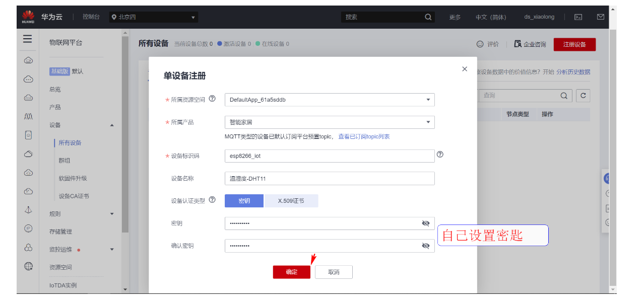
Task: Click the sailboat-shaped icon in sidebar
Action: click(28, 210)
